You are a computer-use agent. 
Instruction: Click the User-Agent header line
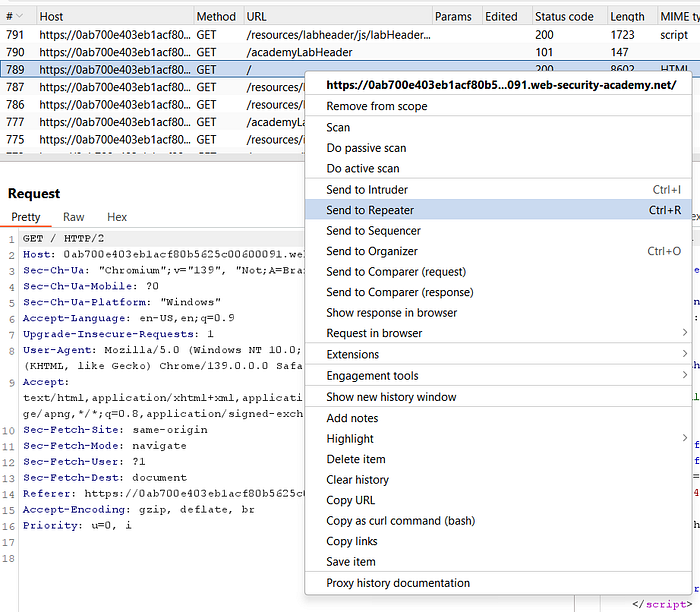point(163,350)
